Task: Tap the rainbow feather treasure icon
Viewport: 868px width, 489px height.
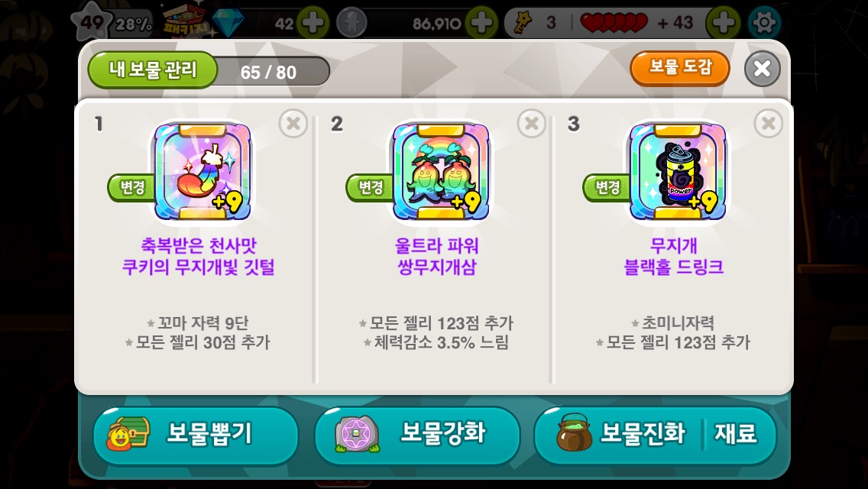Action: click(202, 172)
